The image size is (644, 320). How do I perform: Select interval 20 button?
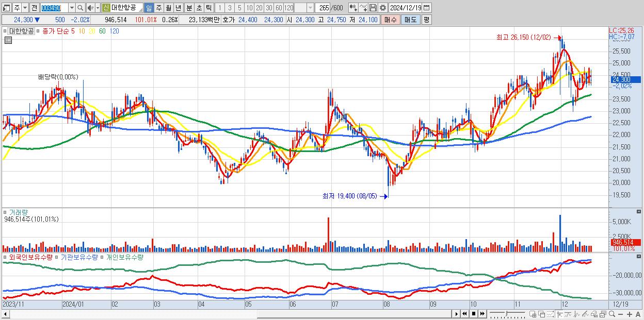point(259,8)
